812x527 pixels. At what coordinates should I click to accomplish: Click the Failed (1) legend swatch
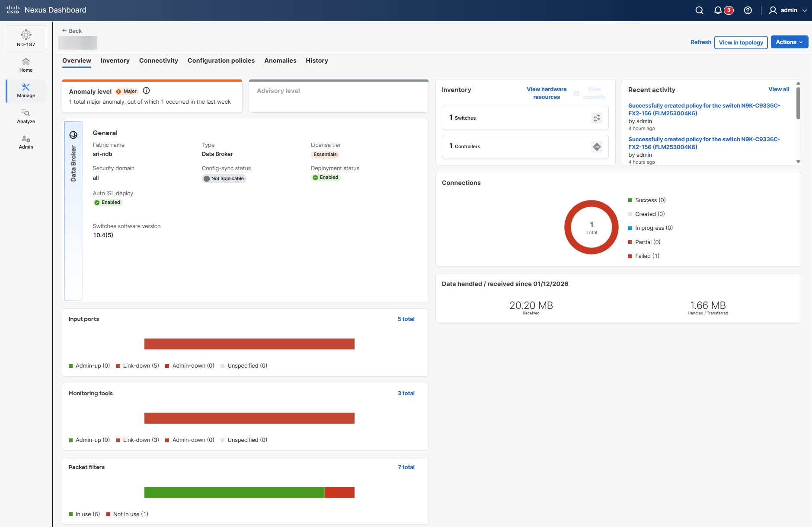[630, 256]
